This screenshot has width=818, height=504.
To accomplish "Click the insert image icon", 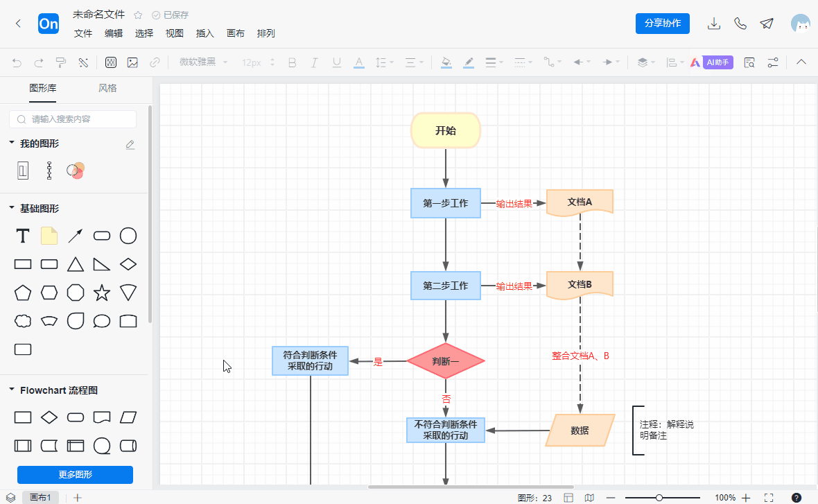I will click(x=132, y=62).
